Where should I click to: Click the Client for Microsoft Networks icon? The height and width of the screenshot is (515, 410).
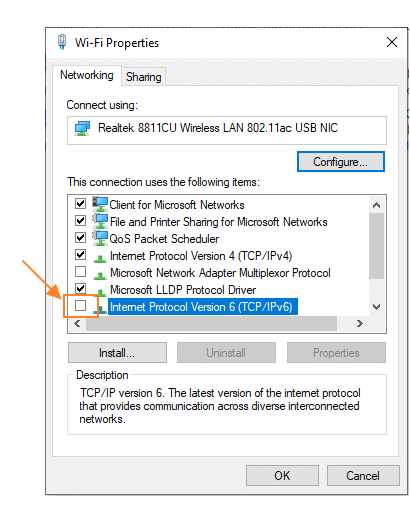click(x=100, y=204)
